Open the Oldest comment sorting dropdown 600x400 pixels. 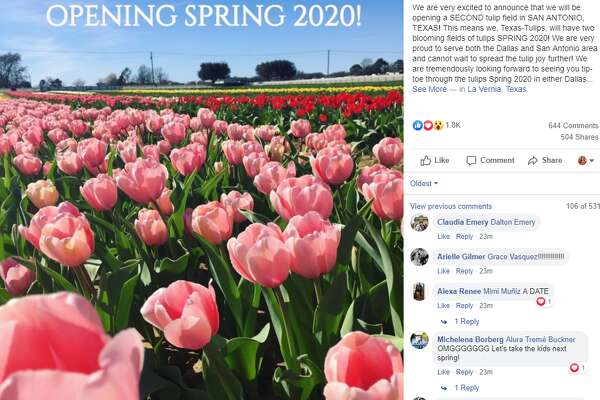click(424, 183)
